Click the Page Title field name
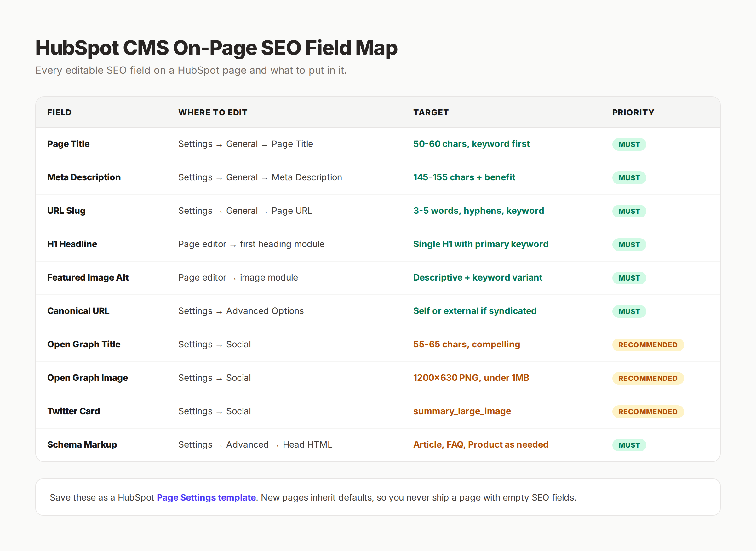Screen dimensions: 756x551 [68, 144]
